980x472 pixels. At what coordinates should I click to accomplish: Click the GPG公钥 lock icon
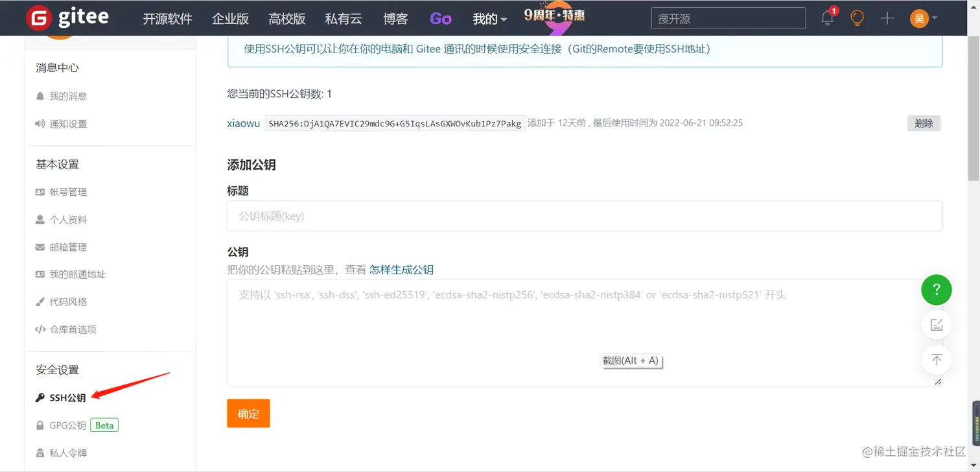click(40, 425)
